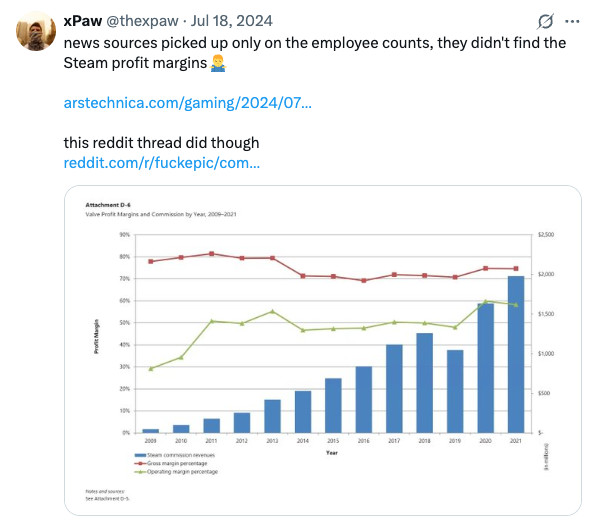Open the arstechnica.com gaming article link
This screenshot has height=524, width=598.
pos(188,103)
